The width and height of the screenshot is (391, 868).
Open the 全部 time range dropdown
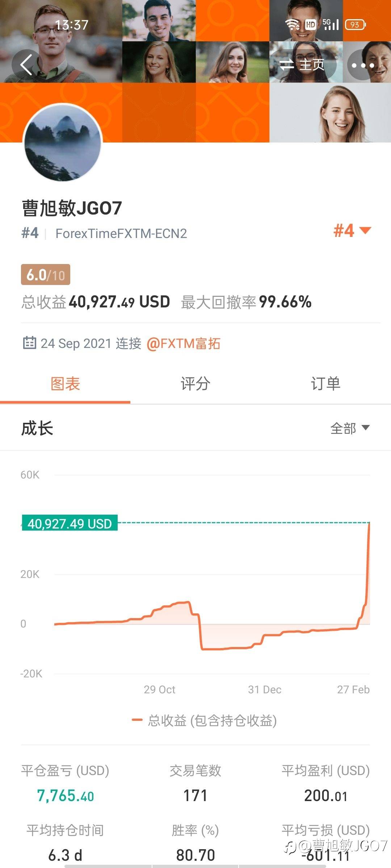(350, 428)
